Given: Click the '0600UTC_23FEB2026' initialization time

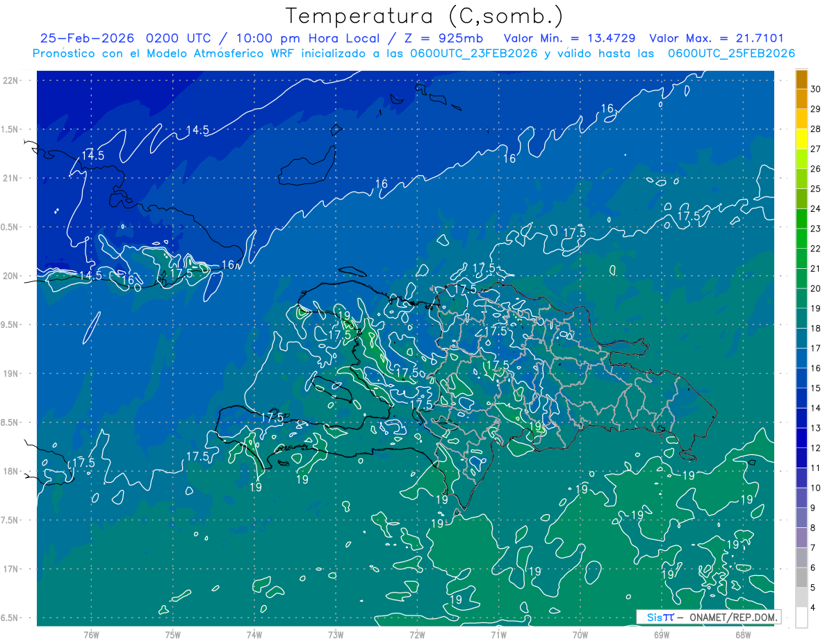Looking at the screenshot, I should [474, 53].
